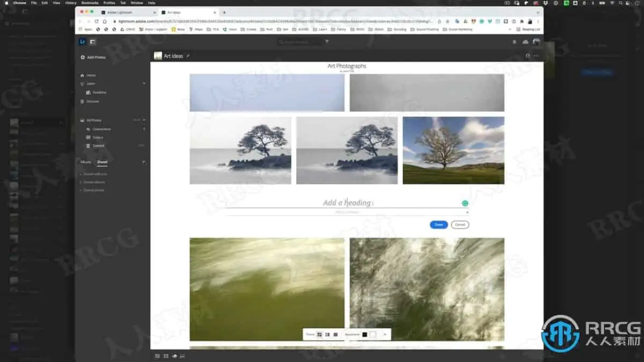Open the second island tree photo thumbnail
The image size is (644, 362).
tap(347, 151)
